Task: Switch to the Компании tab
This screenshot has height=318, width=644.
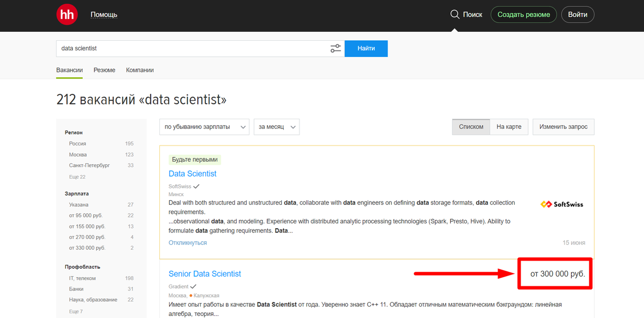Action: coord(140,70)
